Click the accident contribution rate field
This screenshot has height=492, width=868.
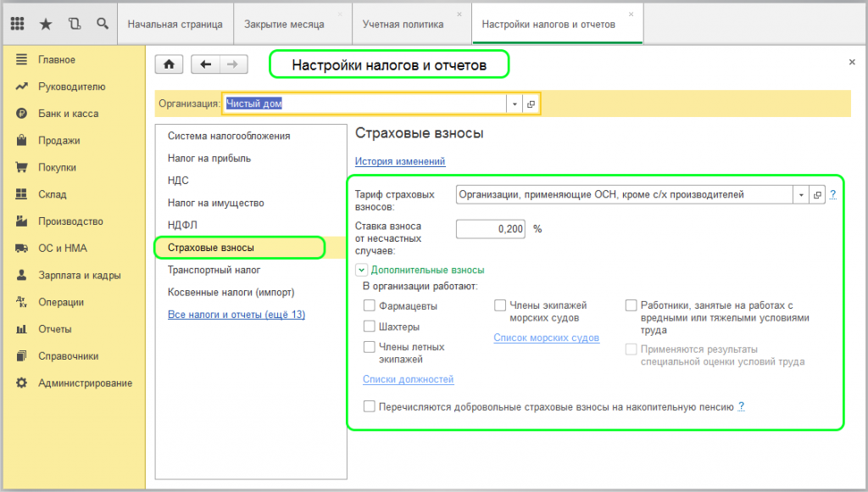coord(491,229)
